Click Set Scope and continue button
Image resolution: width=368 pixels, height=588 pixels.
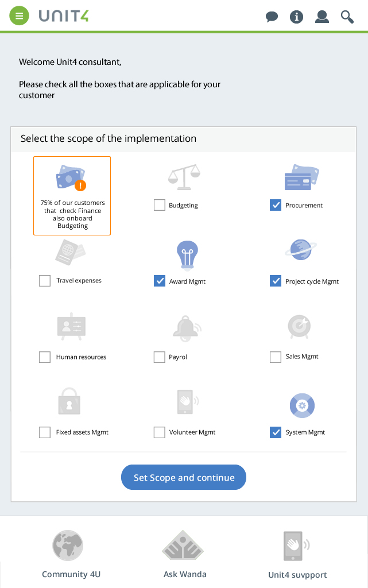[184, 477]
